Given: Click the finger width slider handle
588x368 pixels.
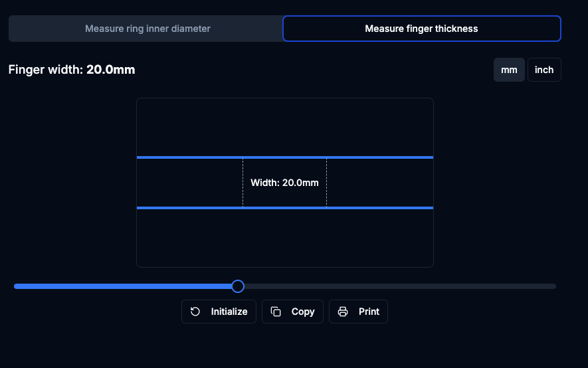Looking at the screenshot, I should [x=238, y=286].
